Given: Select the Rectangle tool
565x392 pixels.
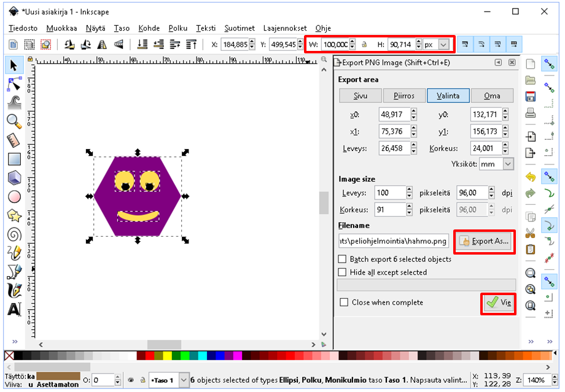Looking at the screenshot, I should [14, 159].
